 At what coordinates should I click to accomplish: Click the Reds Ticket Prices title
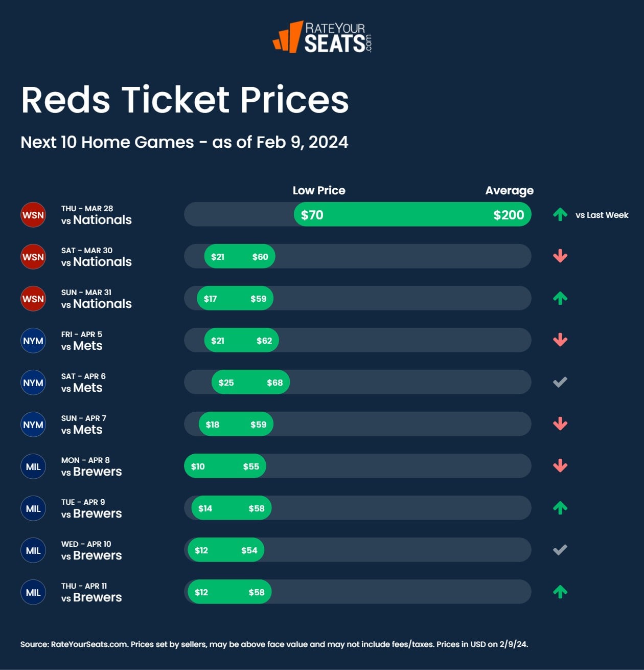coord(185,99)
